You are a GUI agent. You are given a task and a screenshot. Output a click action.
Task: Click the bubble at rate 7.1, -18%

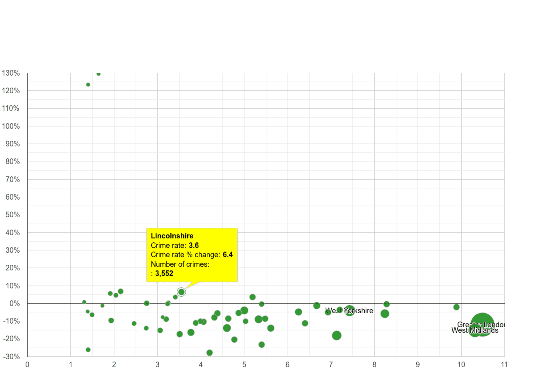[x=337, y=336]
